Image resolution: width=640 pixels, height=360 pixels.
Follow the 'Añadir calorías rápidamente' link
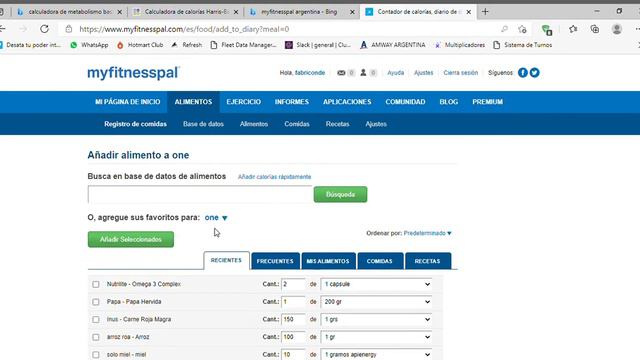(x=275, y=177)
